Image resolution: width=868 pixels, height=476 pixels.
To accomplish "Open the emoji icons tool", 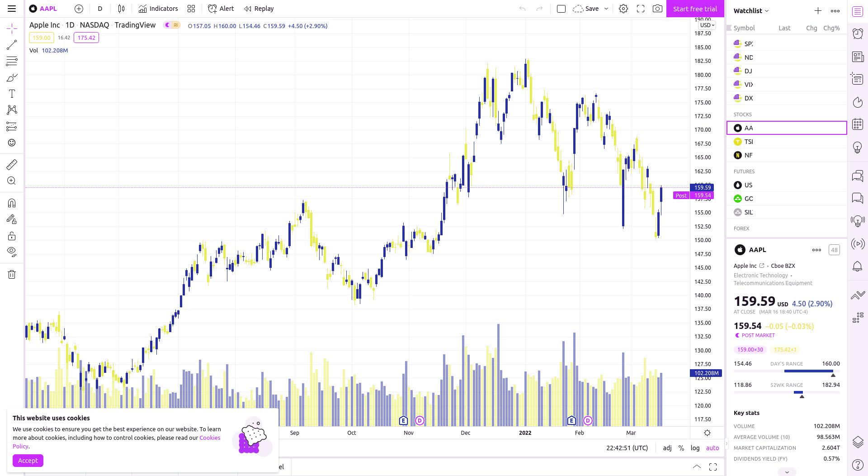I will tap(12, 143).
